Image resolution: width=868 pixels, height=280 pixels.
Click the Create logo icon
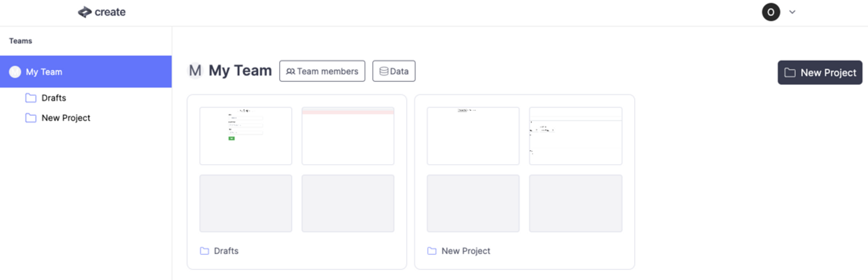pos(84,12)
